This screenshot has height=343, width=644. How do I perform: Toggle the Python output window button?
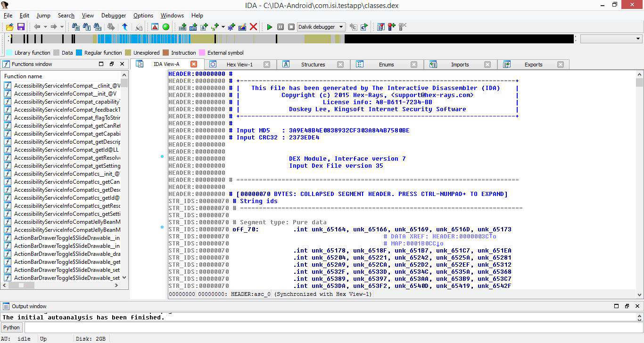point(11,327)
